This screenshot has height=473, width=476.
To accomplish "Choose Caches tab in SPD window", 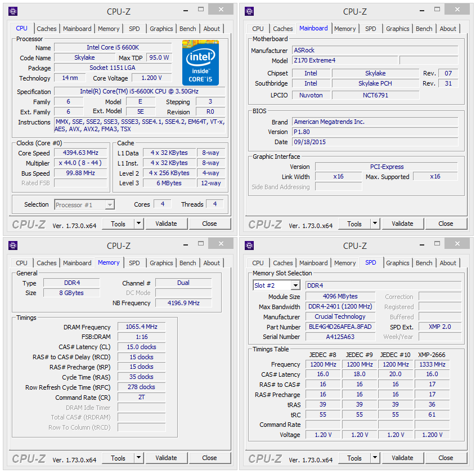I will click(282, 263).
